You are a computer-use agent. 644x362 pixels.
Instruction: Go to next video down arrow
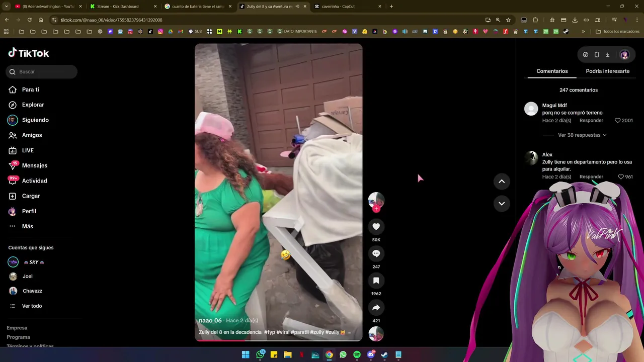point(502,204)
